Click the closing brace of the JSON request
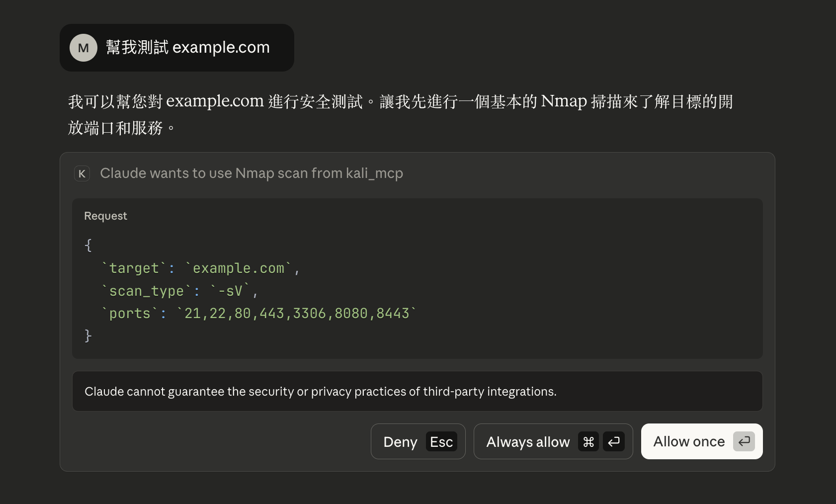Viewport: 836px width, 504px height. pyautogui.click(x=88, y=336)
